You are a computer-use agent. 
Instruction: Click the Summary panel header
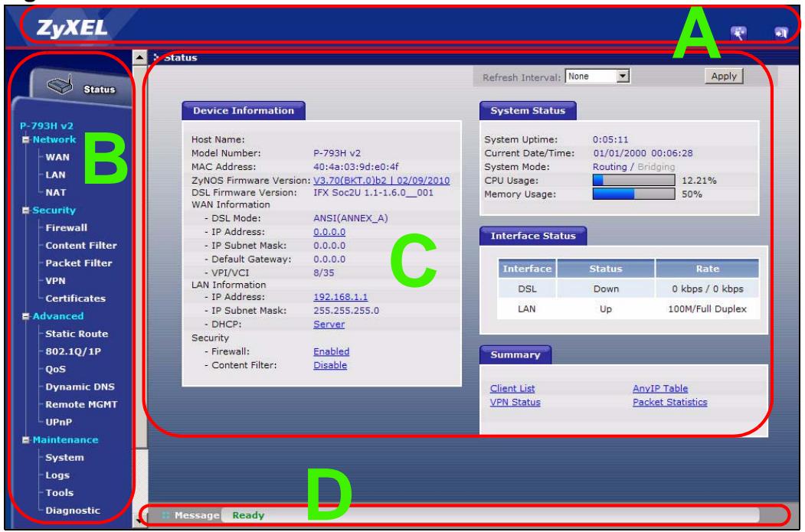click(x=515, y=355)
